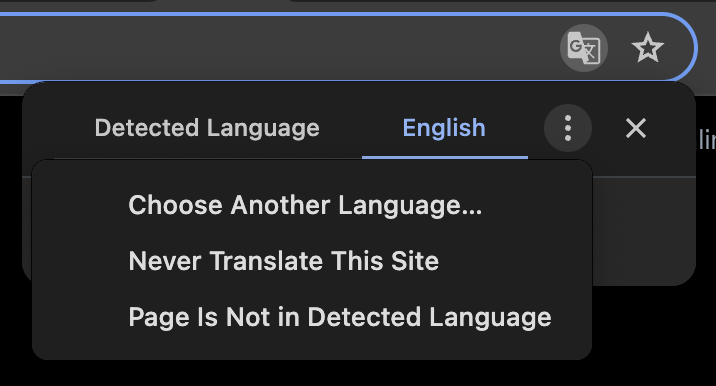
Task: Switch to the Detected Language tab
Action: pos(207,128)
